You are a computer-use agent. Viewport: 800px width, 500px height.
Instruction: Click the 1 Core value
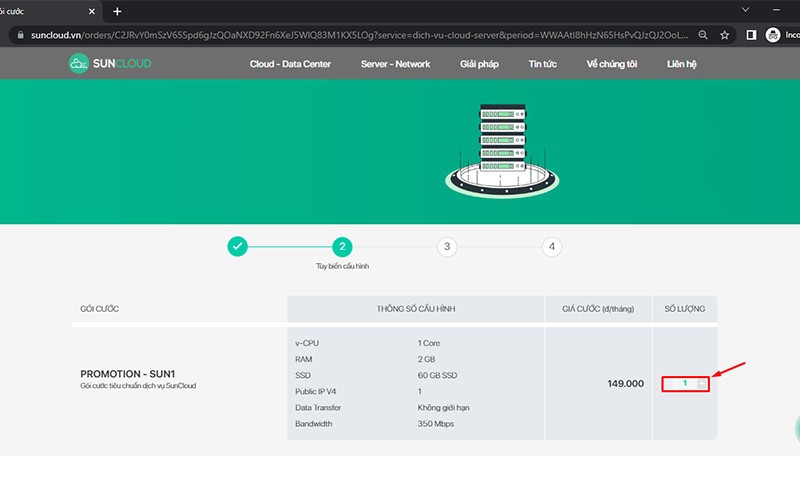point(429,343)
